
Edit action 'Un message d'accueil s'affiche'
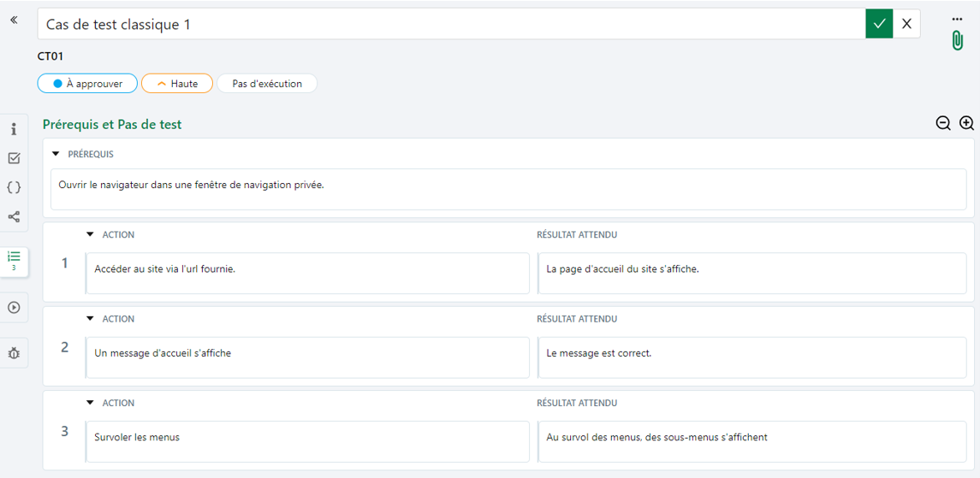click(x=307, y=357)
